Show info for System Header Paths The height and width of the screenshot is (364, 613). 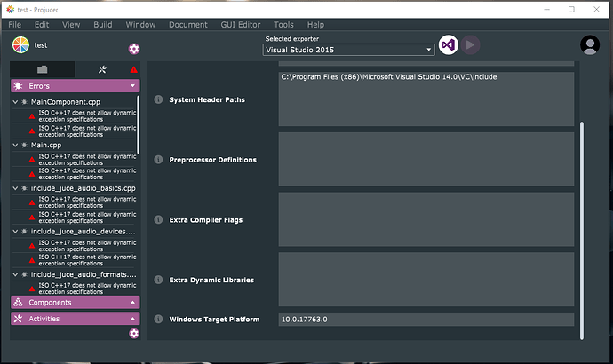(x=158, y=99)
